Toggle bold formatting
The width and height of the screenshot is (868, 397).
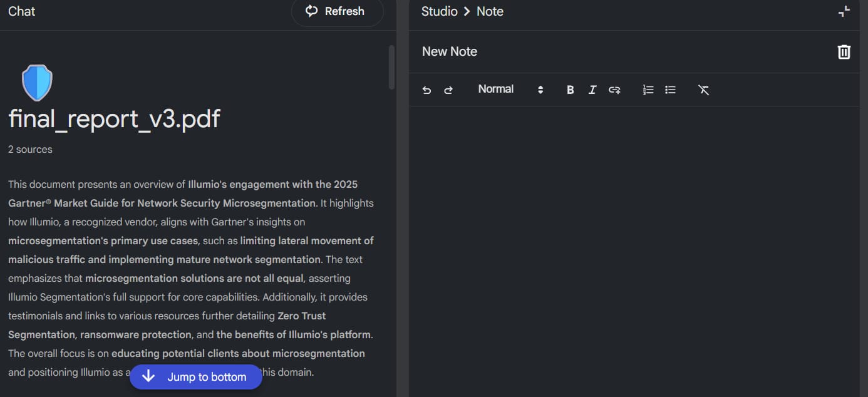pos(570,90)
